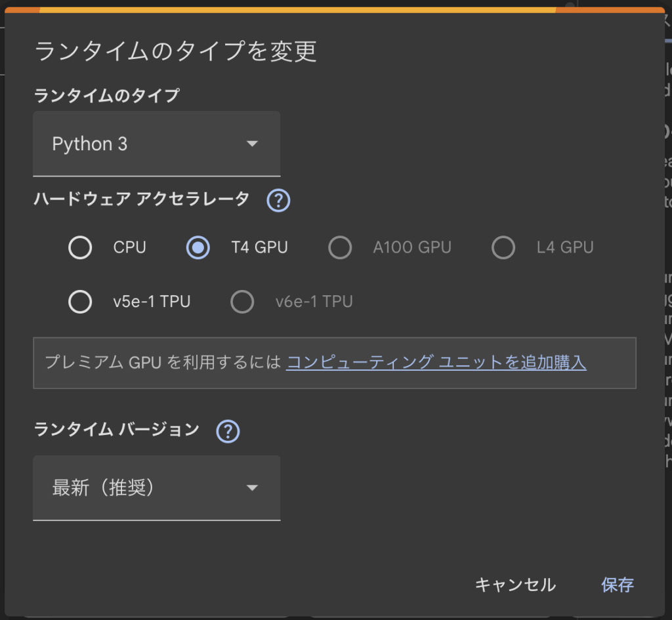Click the help icon beside ハードウェア アクセラレータ
The height and width of the screenshot is (620, 672).
[278, 200]
